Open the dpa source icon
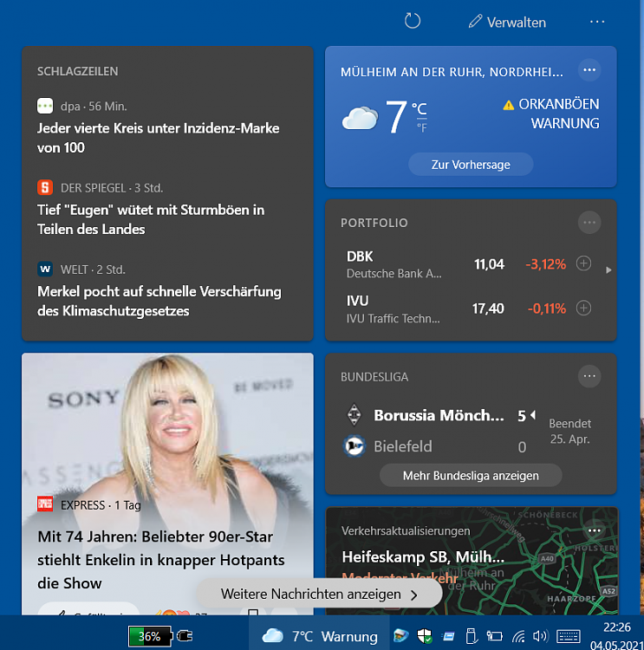Screen dimensions: 644x650 coord(45,106)
